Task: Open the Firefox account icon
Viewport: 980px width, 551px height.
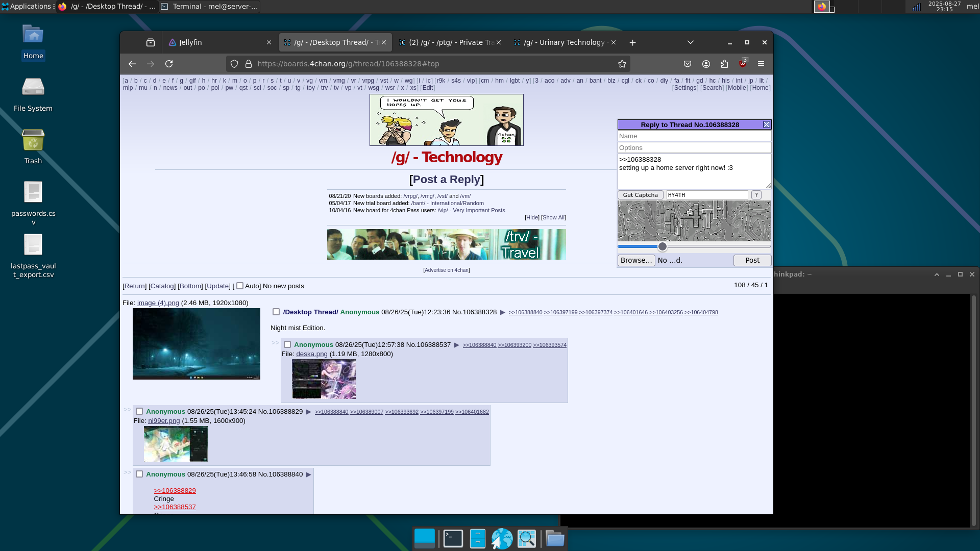Action: [x=706, y=64]
